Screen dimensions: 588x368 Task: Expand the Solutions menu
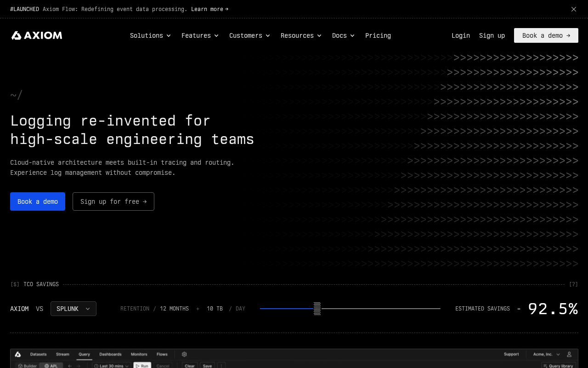click(150, 35)
